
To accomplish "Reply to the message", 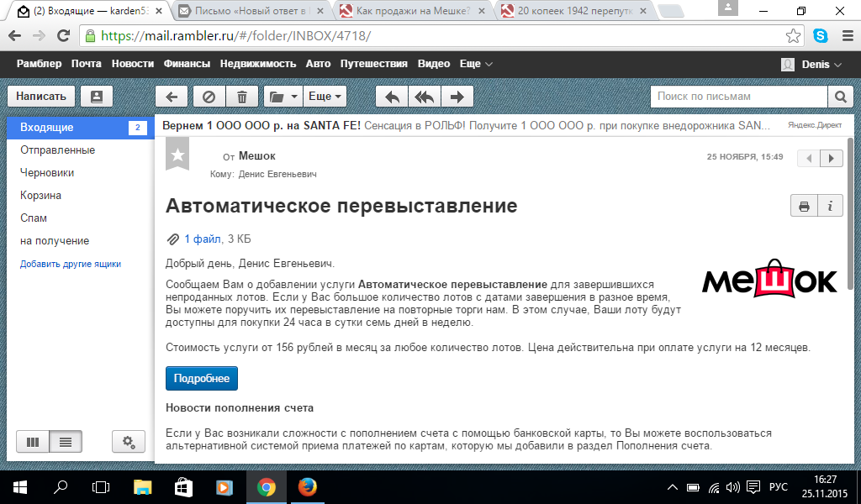I will 392,97.
